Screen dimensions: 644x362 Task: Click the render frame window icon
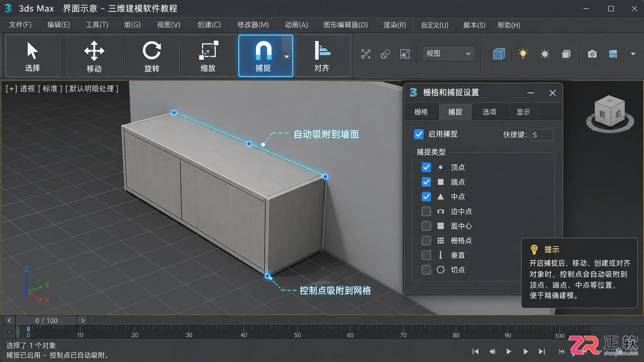(x=613, y=54)
